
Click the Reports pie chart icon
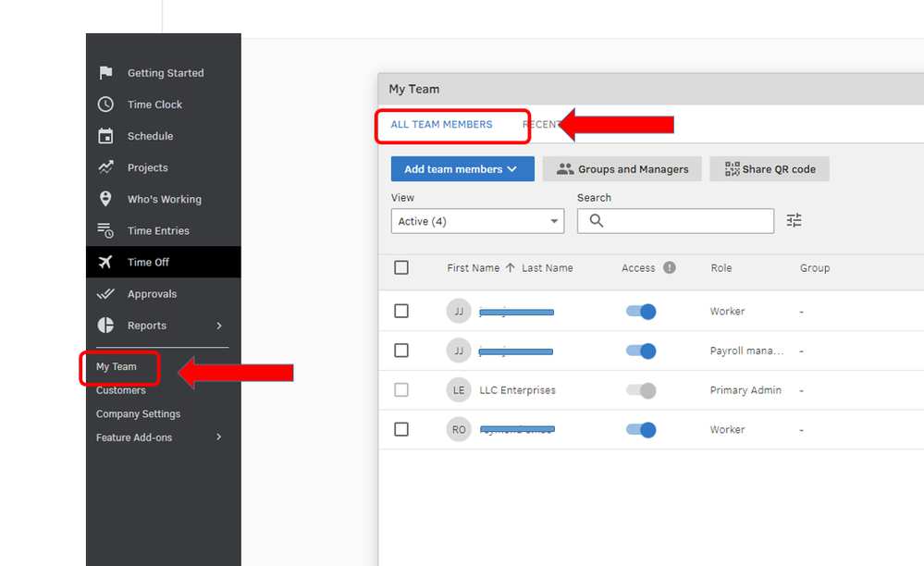coord(105,326)
